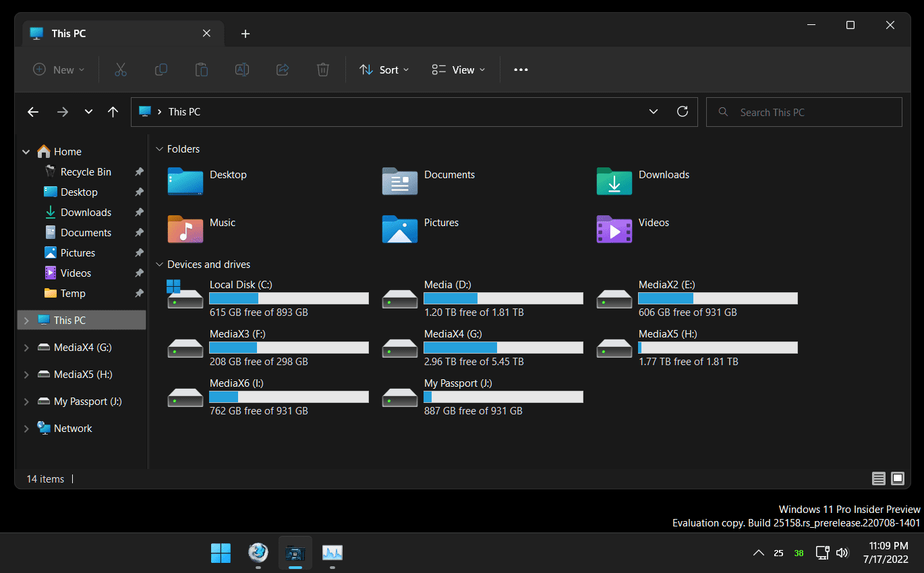924x573 pixels.
Task: Open the New item dropdown
Action: click(59, 70)
